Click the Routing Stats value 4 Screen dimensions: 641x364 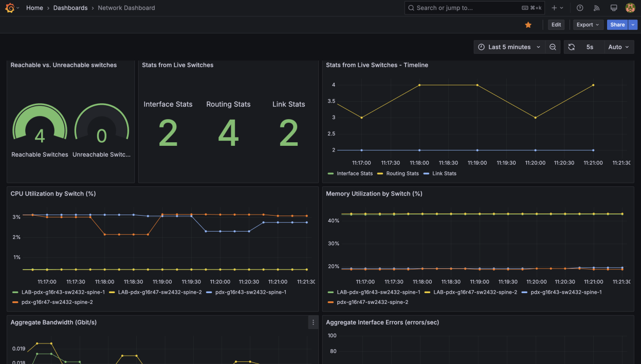pyautogui.click(x=228, y=133)
